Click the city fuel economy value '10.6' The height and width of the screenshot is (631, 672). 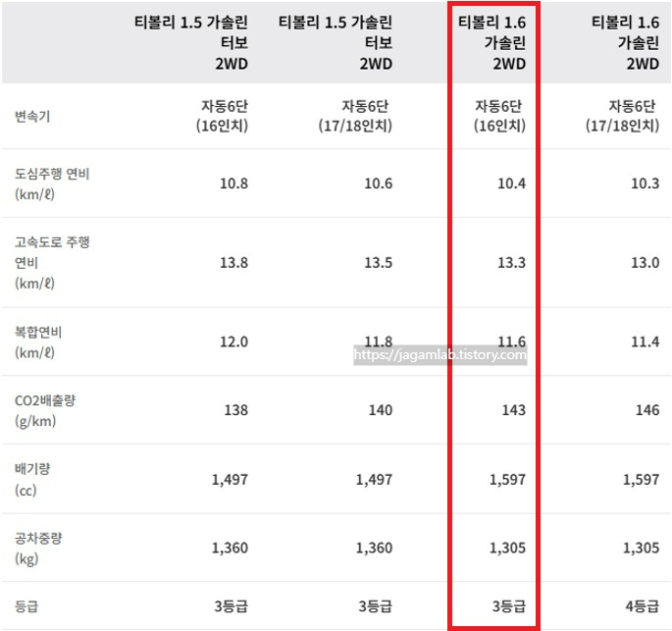[x=379, y=184]
